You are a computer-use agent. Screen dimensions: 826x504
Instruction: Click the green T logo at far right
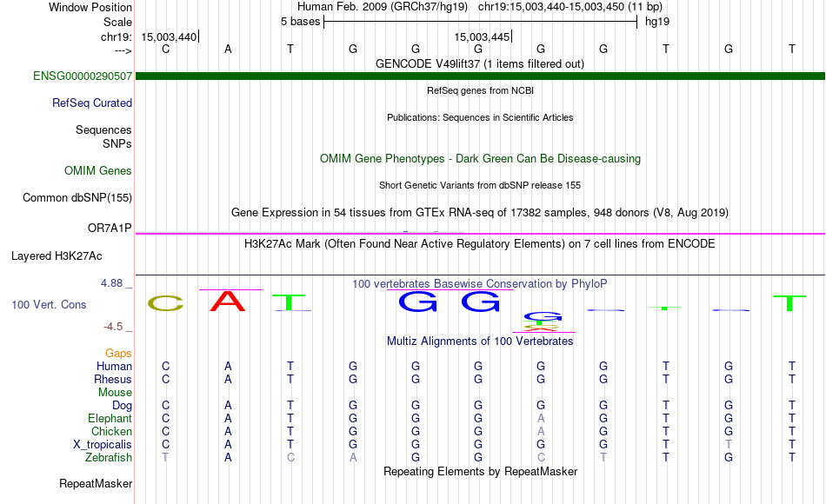(x=789, y=303)
